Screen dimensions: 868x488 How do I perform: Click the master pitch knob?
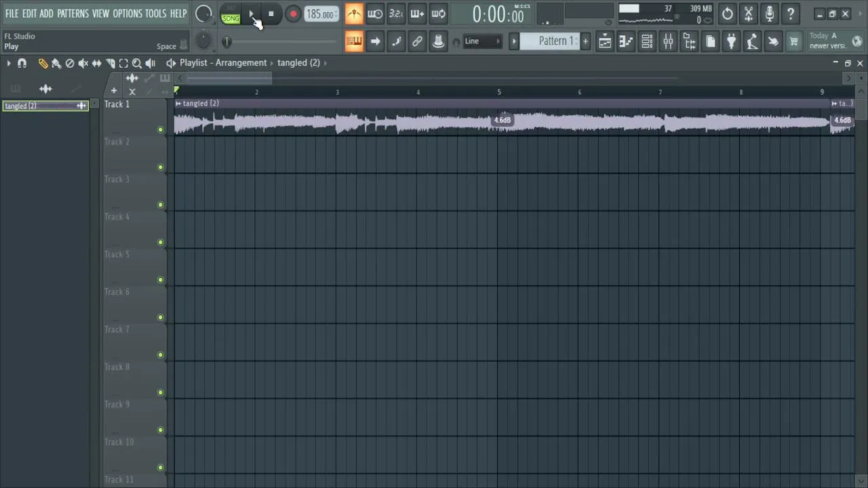point(203,41)
